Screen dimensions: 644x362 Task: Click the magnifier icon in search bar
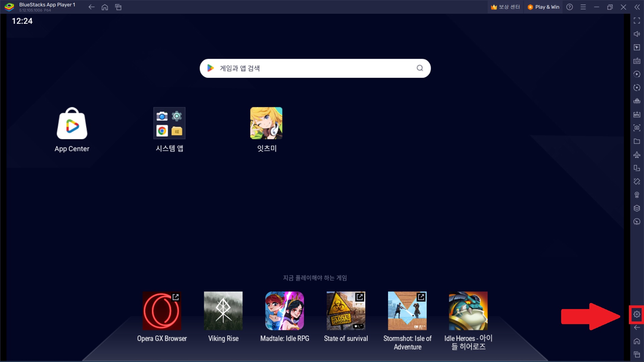420,68
